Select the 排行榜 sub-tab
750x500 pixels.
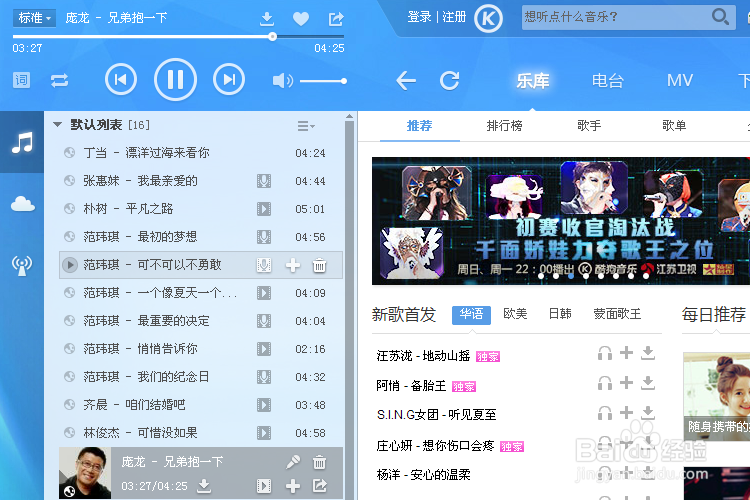point(504,126)
